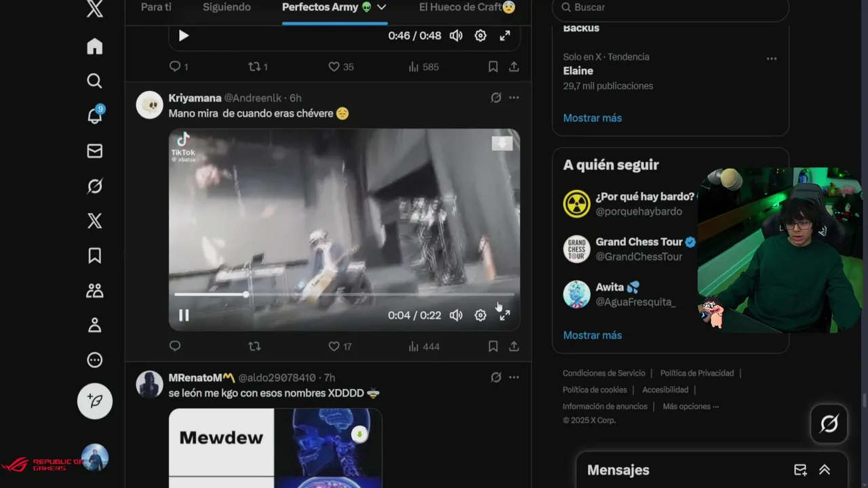Open floating Grok button
The height and width of the screenshot is (488, 868).
pyautogui.click(x=829, y=424)
